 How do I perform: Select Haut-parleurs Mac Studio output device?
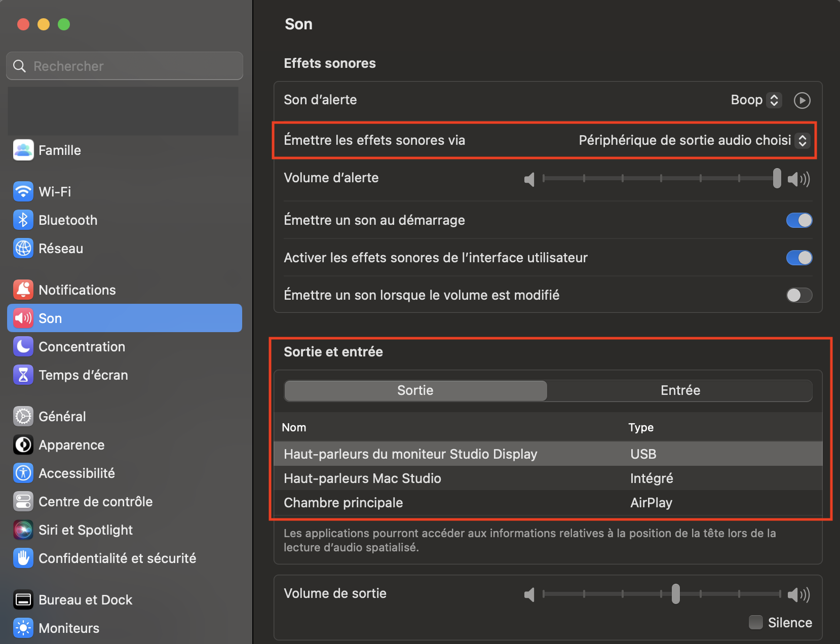tap(362, 478)
